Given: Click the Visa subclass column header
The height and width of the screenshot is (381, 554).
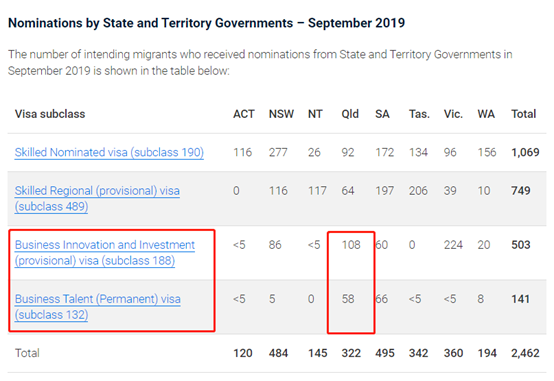Looking at the screenshot, I should click(50, 114).
